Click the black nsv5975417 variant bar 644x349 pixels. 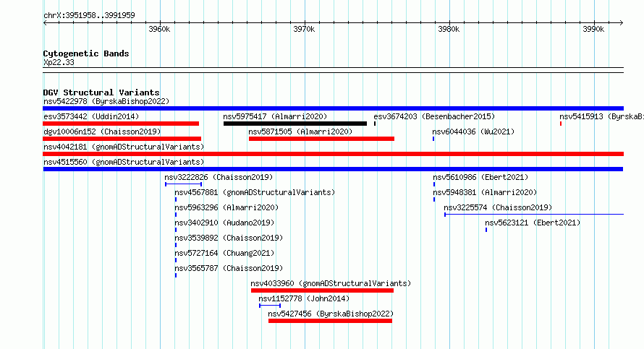coord(295,124)
